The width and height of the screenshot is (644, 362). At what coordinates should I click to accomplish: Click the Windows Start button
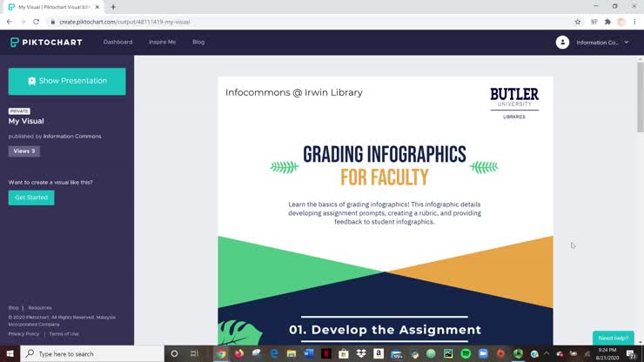[10, 354]
